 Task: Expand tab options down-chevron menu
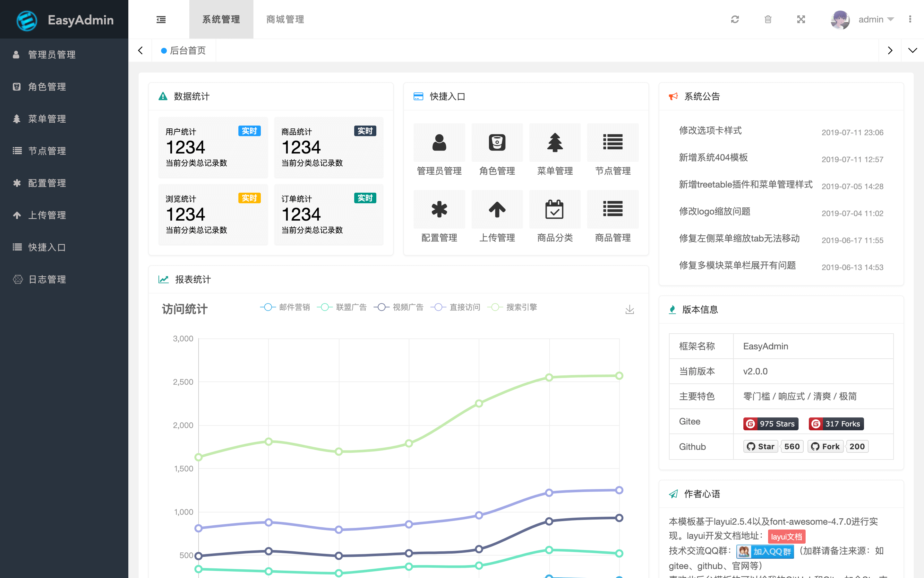pyautogui.click(x=912, y=50)
